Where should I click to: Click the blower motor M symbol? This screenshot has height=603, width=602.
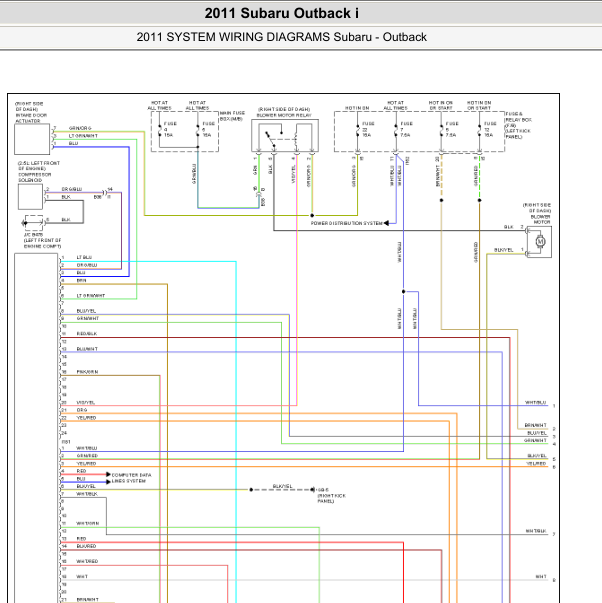pyautogui.click(x=540, y=242)
